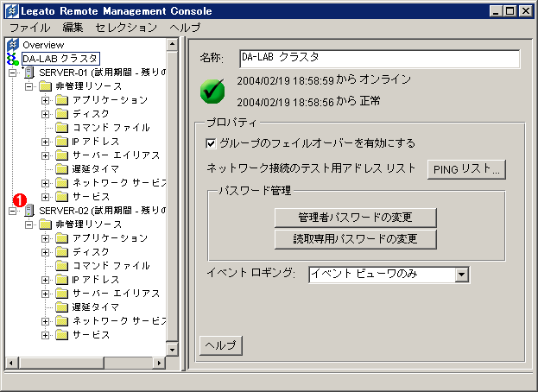Screen dimensions: 538x392
Task: Click tree horizontal scroll left arrow
Action: [11, 363]
